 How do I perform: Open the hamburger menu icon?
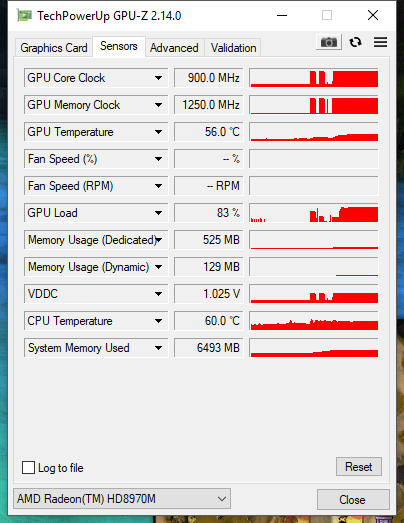pos(380,42)
